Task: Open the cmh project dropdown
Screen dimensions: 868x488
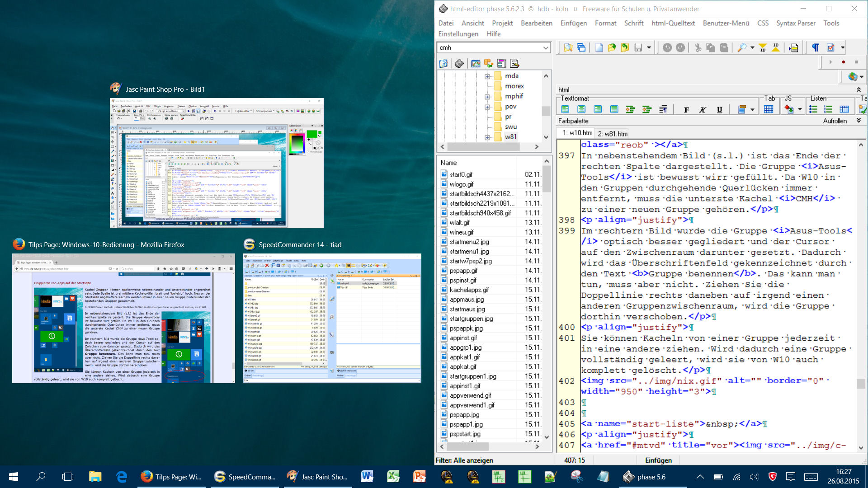Action: 546,48
